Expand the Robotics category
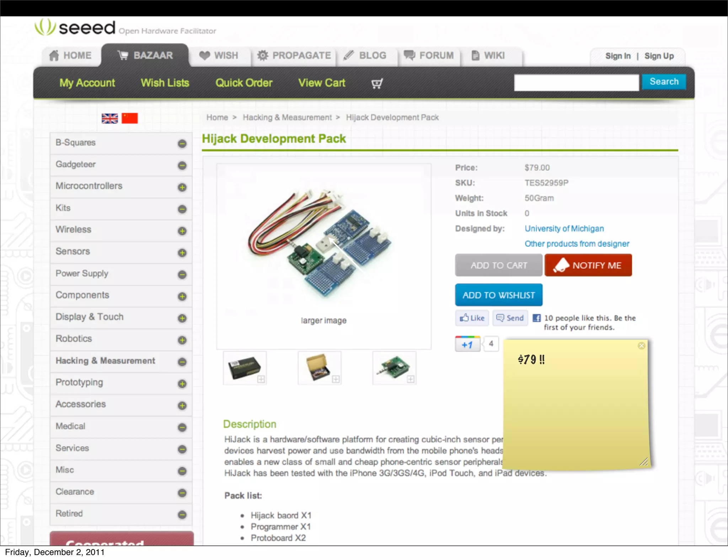 (182, 340)
